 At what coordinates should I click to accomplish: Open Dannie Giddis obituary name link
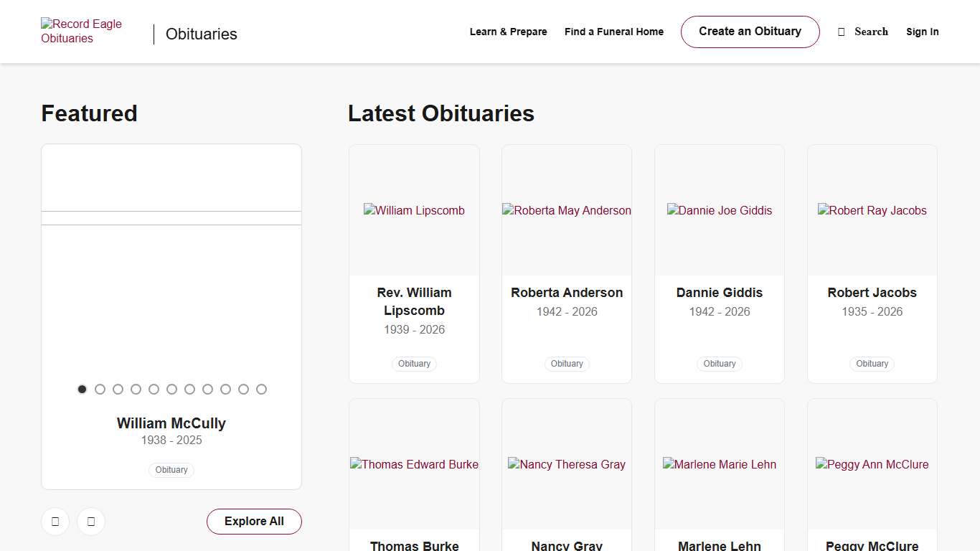719,293
